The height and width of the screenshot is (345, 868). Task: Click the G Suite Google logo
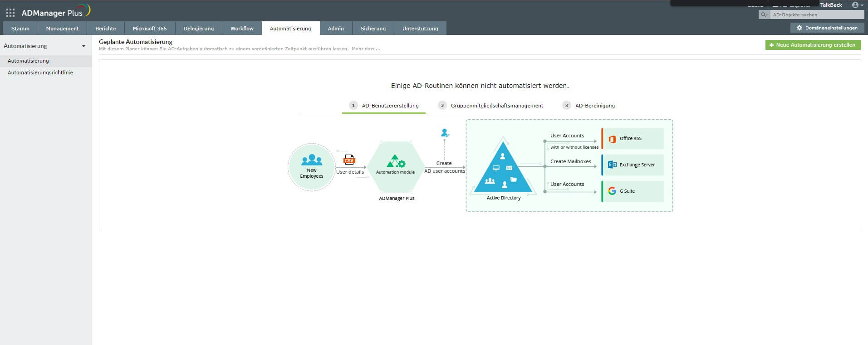tap(612, 191)
